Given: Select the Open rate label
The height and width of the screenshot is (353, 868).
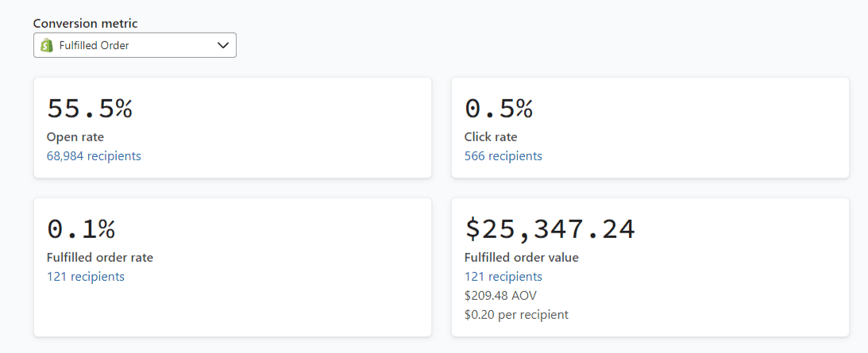Looking at the screenshot, I should pos(75,137).
